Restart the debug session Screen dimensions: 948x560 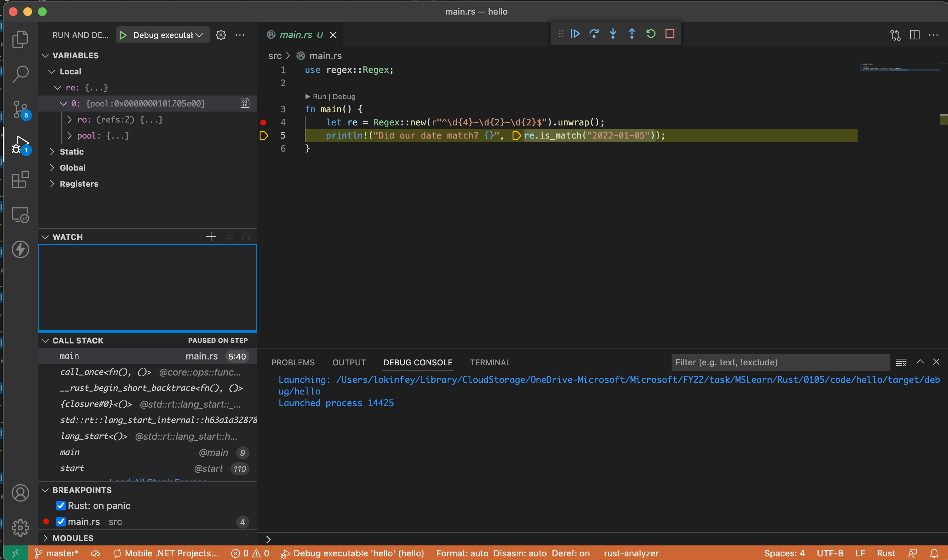pyautogui.click(x=650, y=34)
